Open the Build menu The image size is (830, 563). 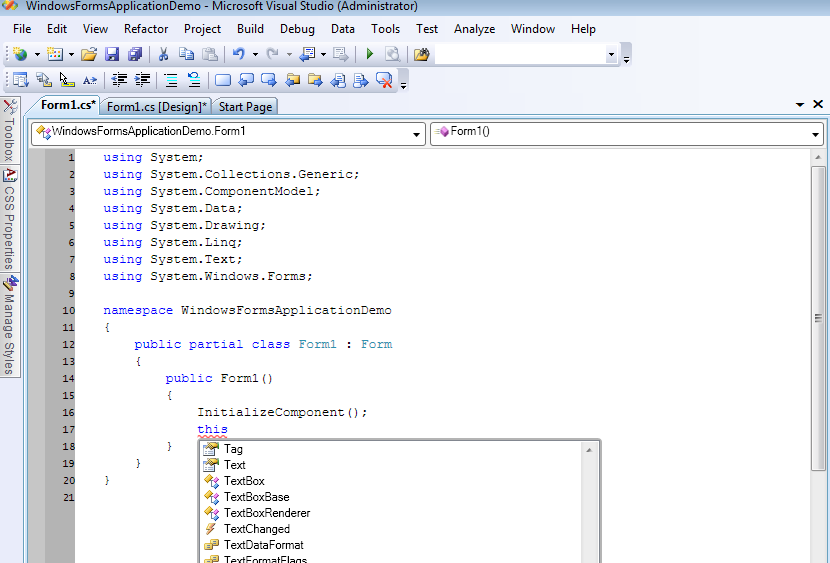(250, 29)
